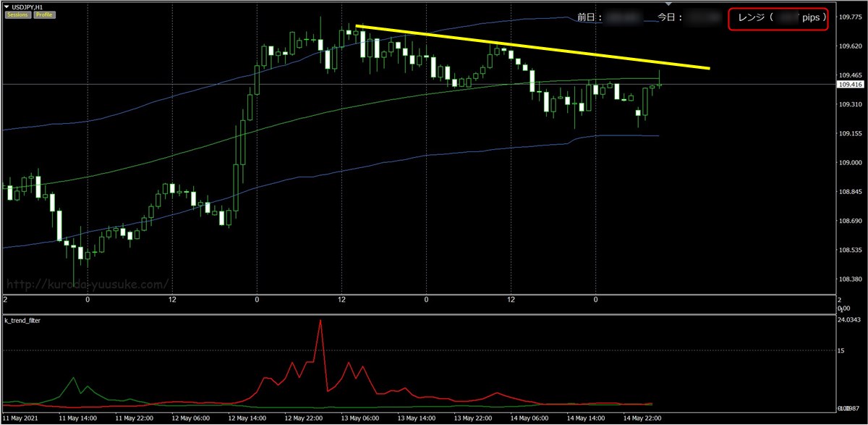Image resolution: width=868 pixels, height=425 pixels.
Task: Click the 109.155 price axis label
Action: (851, 134)
